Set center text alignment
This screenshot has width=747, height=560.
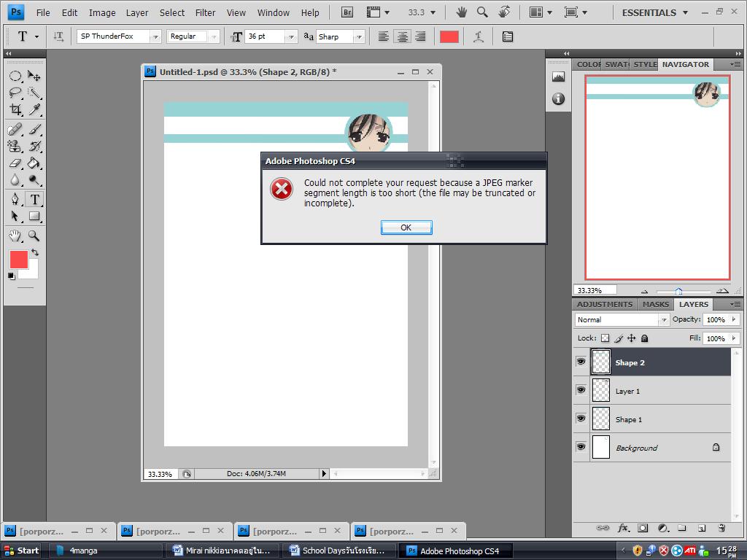(x=402, y=36)
